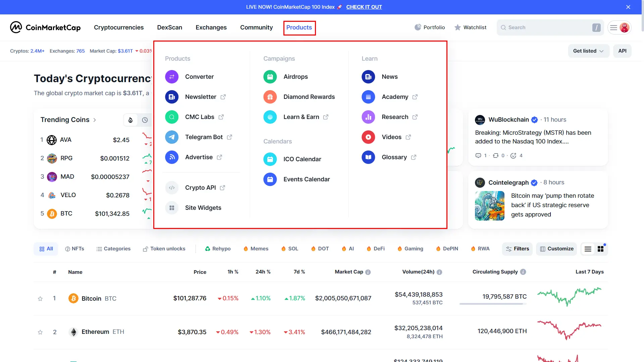Select the Airdrops campaign icon
The width and height of the screenshot is (644, 362).
click(x=270, y=76)
